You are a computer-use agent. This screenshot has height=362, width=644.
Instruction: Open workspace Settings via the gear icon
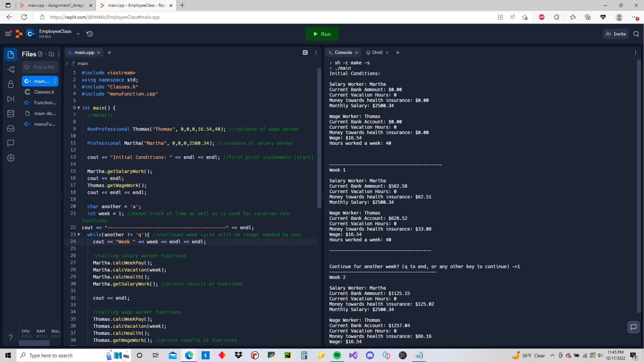[10, 158]
